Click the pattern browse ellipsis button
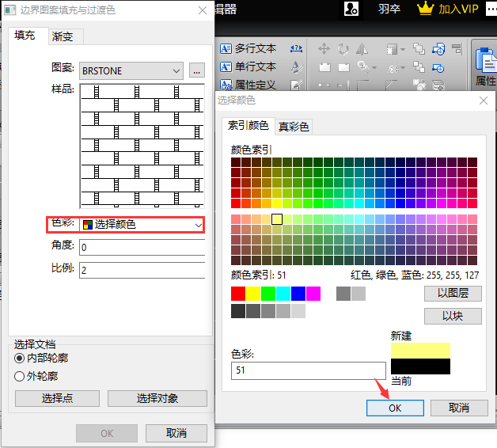The image size is (497, 448). tap(197, 70)
